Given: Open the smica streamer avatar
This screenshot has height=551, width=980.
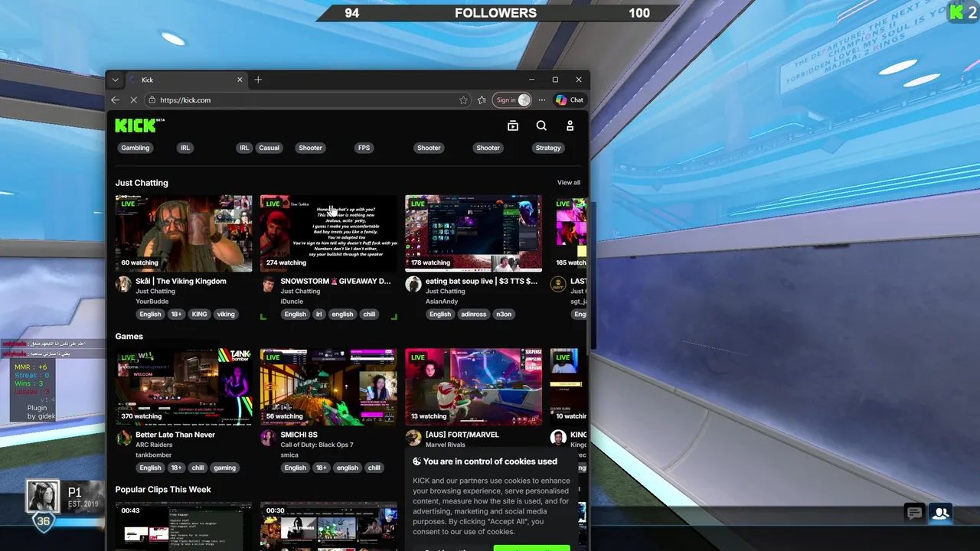Looking at the screenshot, I should point(268,438).
